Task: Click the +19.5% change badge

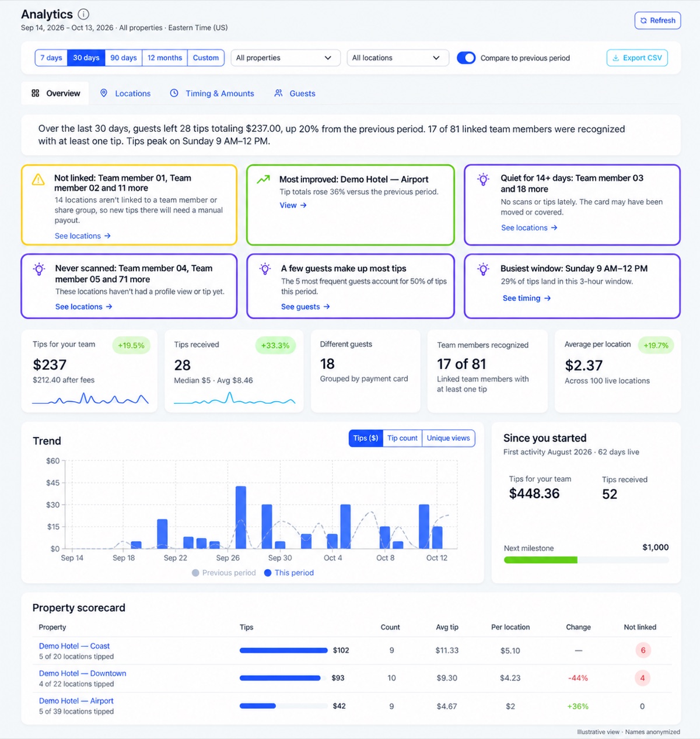Action: [131, 345]
